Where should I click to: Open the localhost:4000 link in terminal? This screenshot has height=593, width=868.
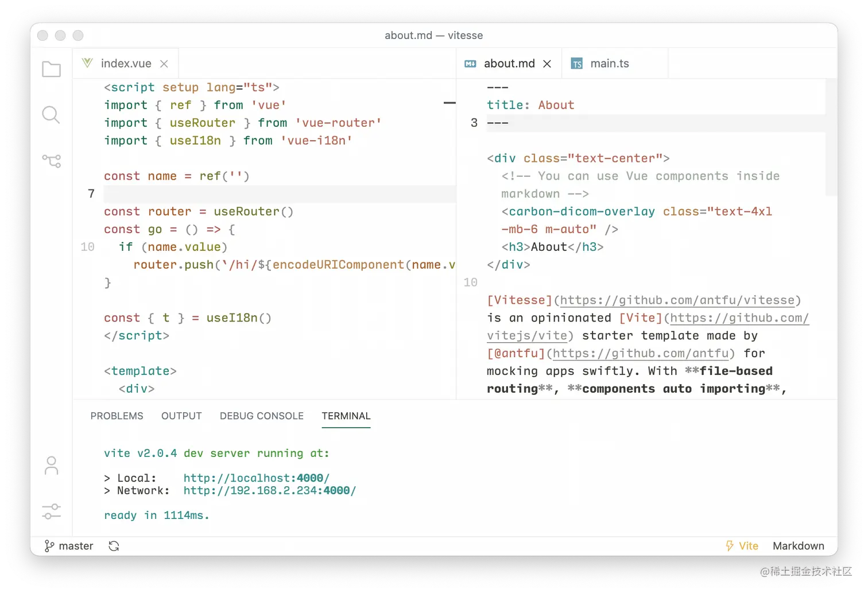click(x=257, y=478)
